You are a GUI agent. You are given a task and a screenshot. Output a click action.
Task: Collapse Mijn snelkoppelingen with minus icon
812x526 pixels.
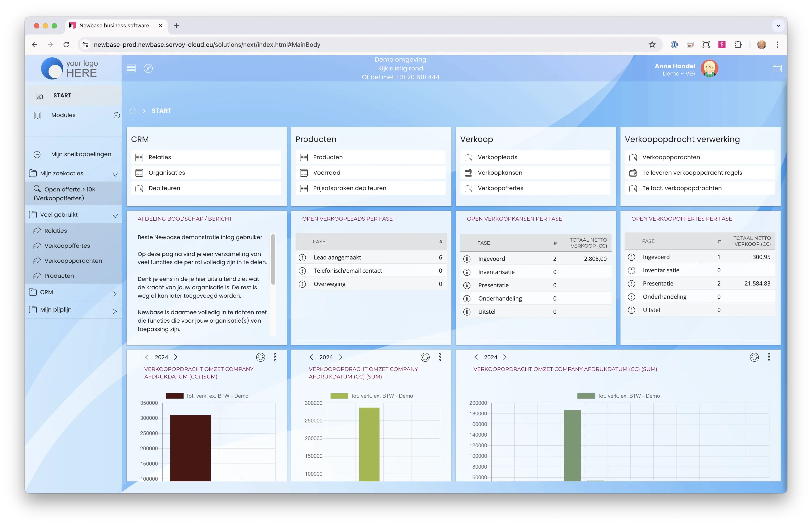click(37, 154)
